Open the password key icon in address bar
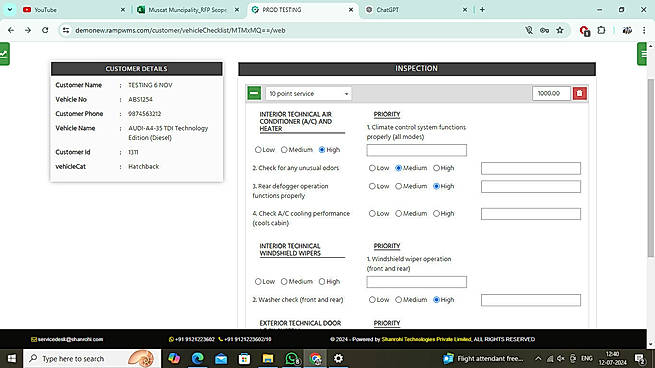 pyautogui.click(x=544, y=30)
